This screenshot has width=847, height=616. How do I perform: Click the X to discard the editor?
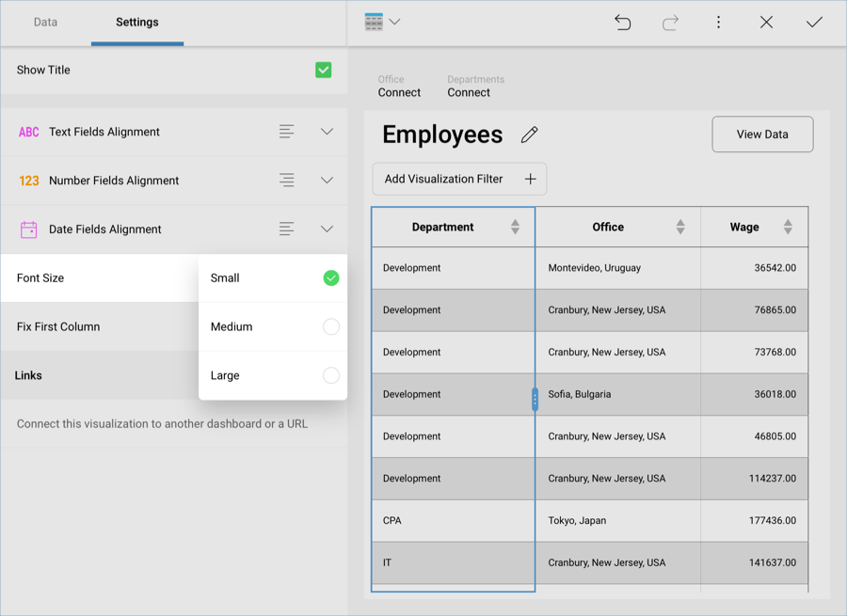(x=766, y=23)
